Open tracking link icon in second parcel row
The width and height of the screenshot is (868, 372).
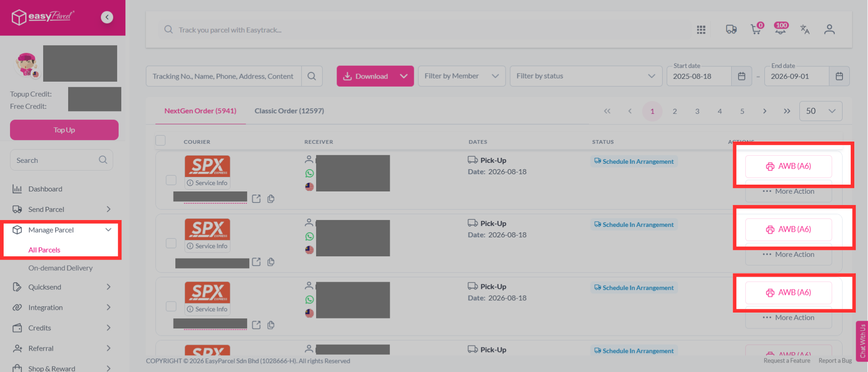(x=256, y=262)
